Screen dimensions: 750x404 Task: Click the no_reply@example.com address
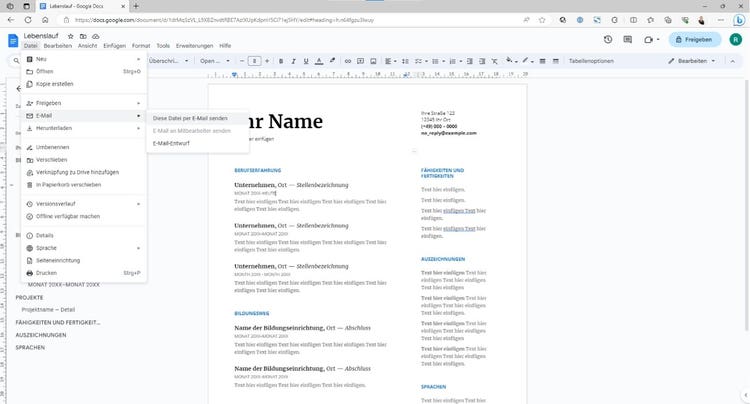coord(448,133)
